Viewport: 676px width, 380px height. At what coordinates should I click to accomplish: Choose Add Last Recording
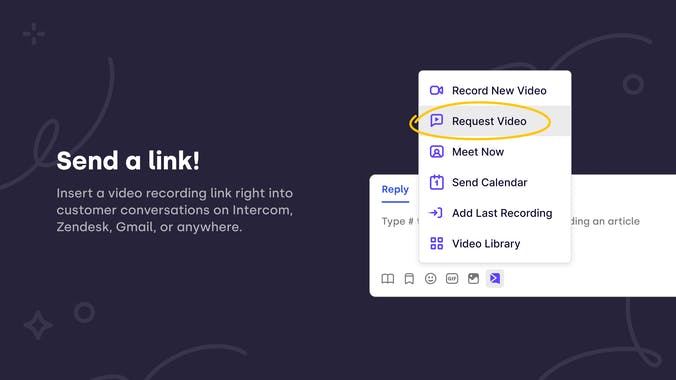point(494,213)
